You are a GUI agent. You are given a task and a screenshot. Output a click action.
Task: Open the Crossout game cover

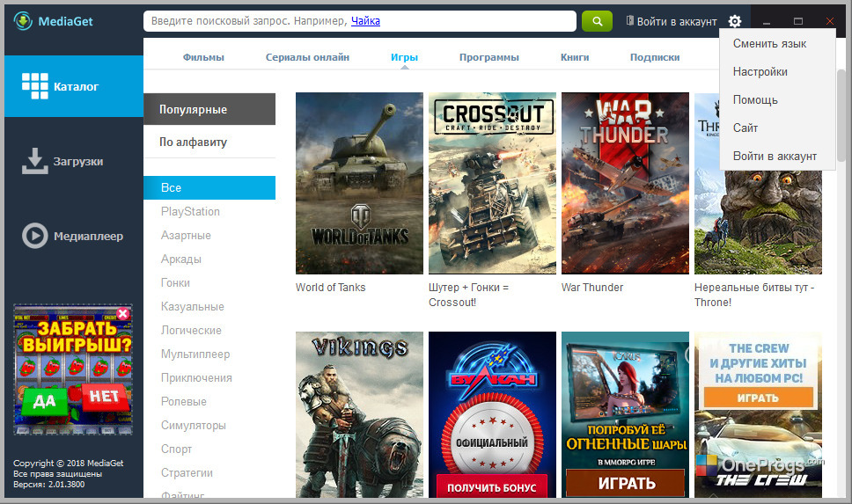pyautogui.click(x=492, y=183)
